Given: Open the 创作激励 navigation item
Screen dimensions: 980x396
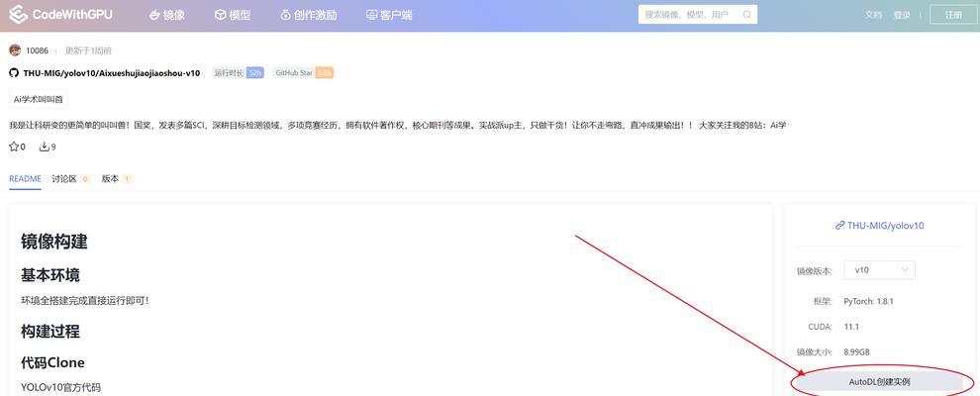Looking at the screenshot, I should [x=309, y=15].
